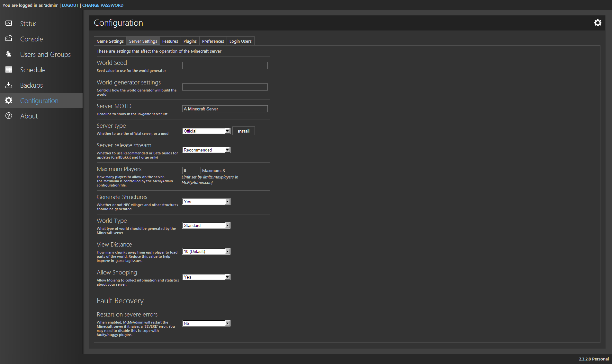Open the Plugins tab
612x364 pixels.
(x=190, y=41)
